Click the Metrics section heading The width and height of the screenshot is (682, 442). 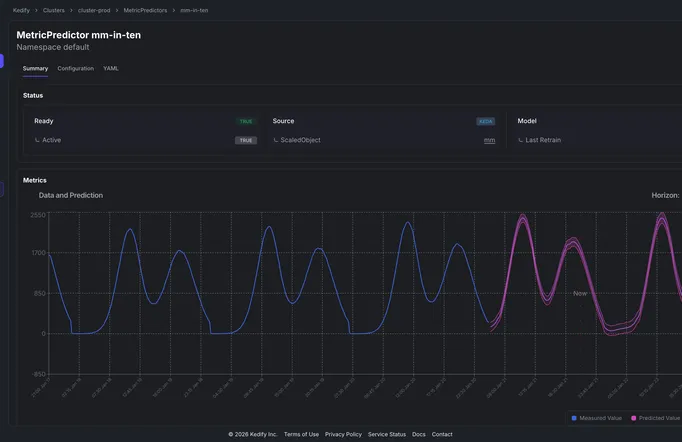35,180
